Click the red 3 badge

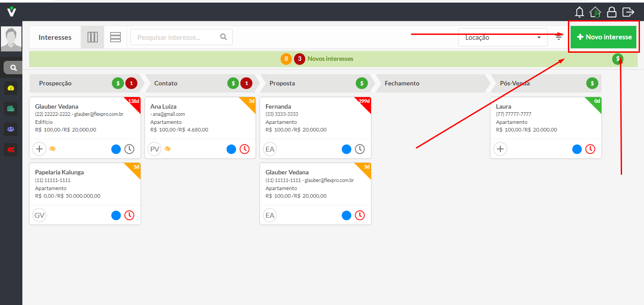(x=300, y=59)
